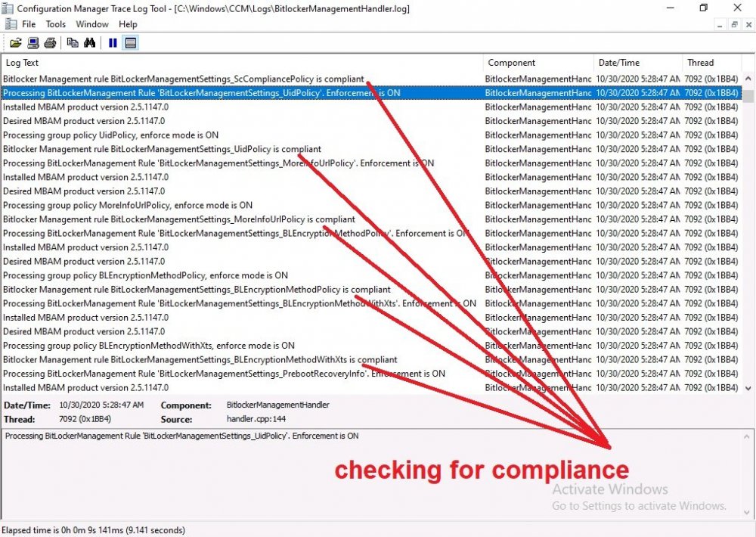Select row 'Processing group policy MoreInfoUrlPolicy, enforce mode is ON'
The image size is (756, 537).
371,205
